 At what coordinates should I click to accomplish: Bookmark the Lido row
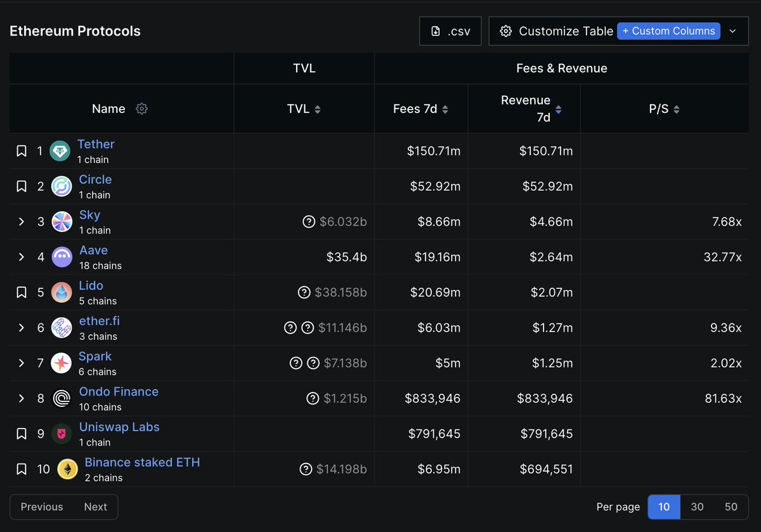pyautogui.click(x=21, y=292)
